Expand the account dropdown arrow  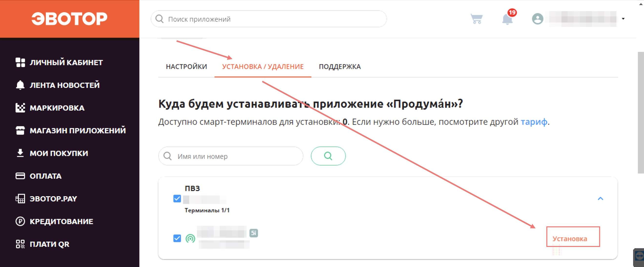pos(623,19)
